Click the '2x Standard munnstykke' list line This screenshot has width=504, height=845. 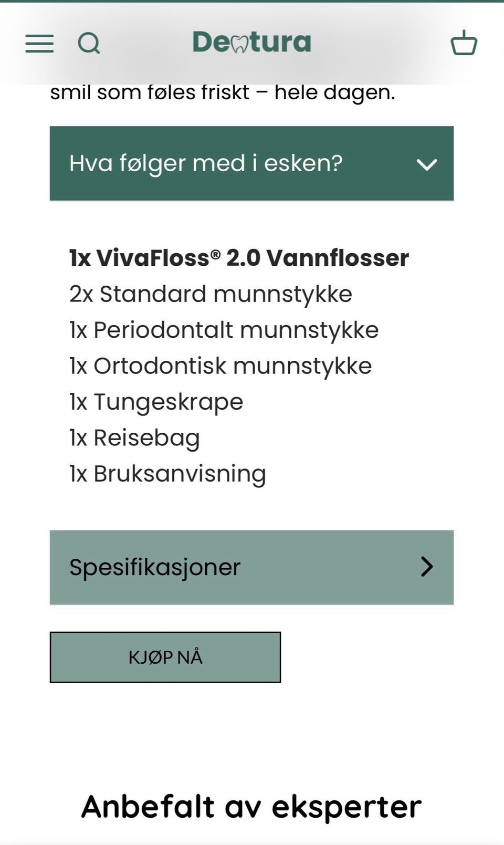click(x=211, y=294)
